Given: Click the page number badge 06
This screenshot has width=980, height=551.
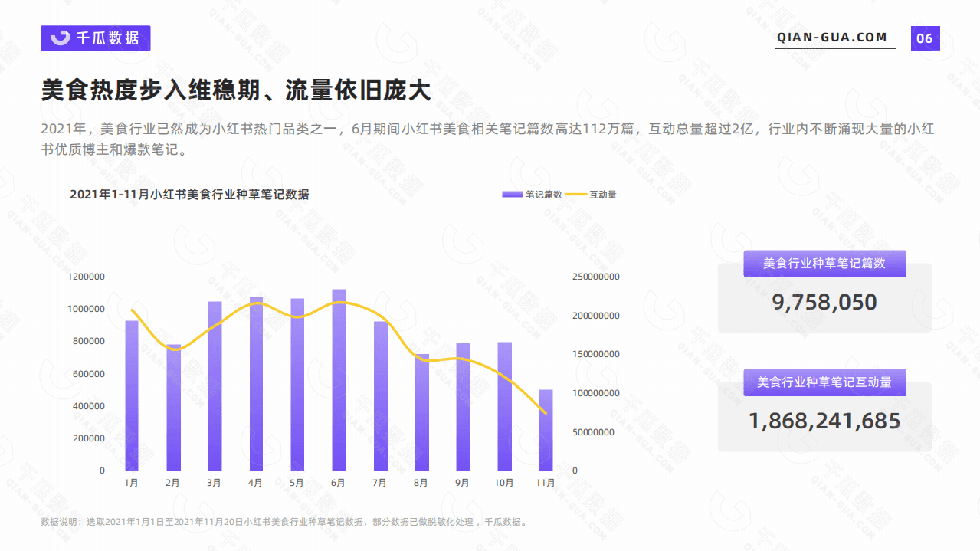Looking at the screenshot, I should coord(926,38).
